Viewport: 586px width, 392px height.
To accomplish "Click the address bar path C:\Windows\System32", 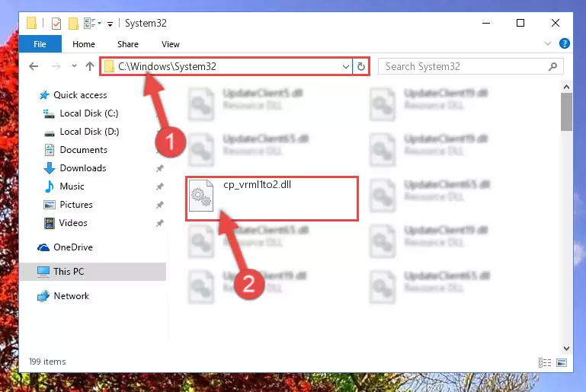I will [167, 66].
